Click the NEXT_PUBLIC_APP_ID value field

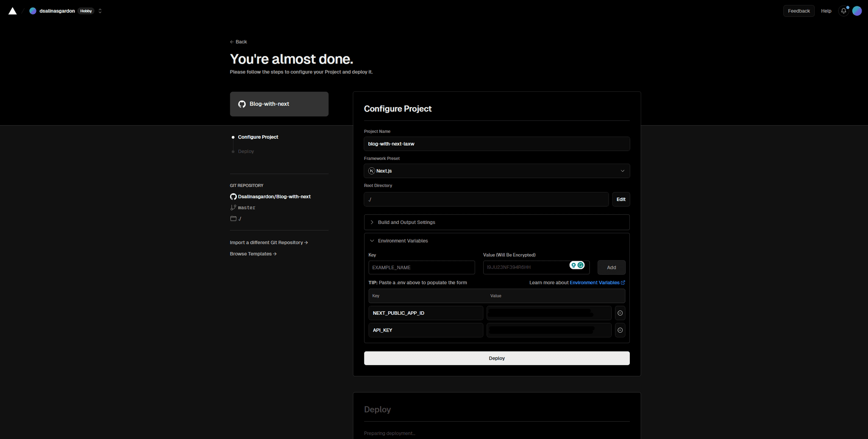pos(549,313)
